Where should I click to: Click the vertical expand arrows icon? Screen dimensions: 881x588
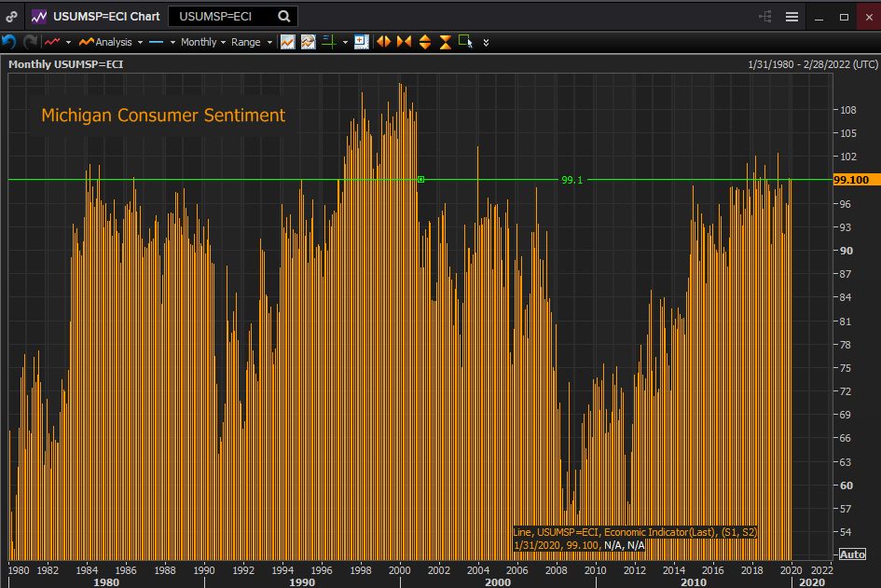pyautogui.click(x=425, y=42)
